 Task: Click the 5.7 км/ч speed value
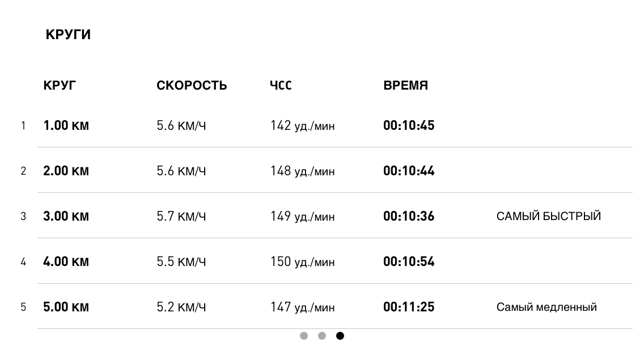pos(181,216)
